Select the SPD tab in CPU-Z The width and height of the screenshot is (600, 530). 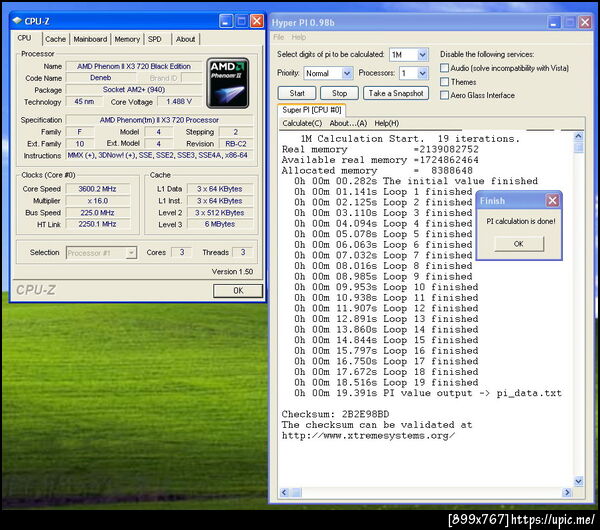pyautogui.click(x=155, y=39)
